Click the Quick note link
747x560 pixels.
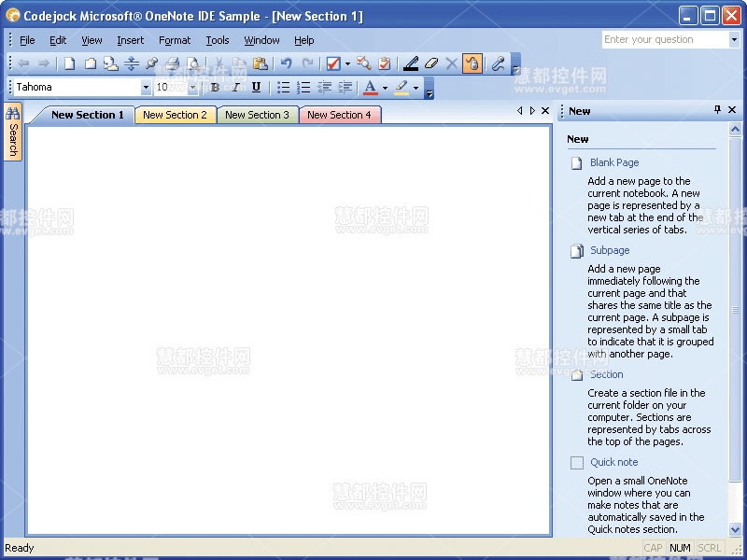click(614, 462)
